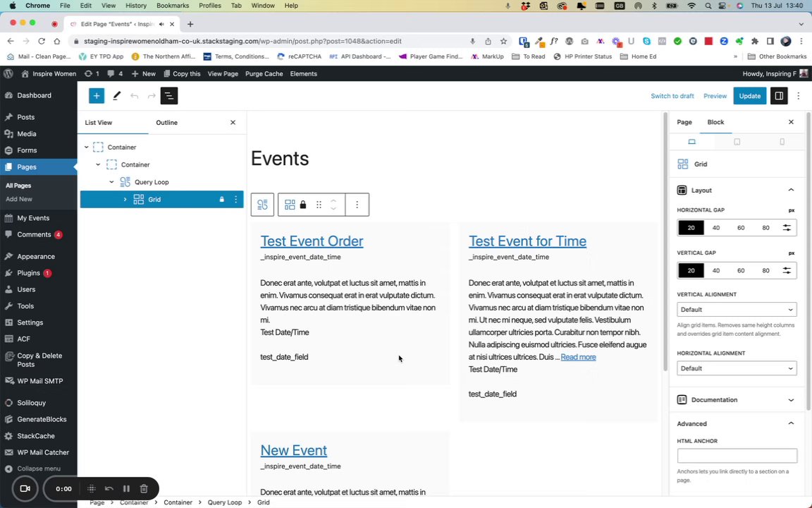
Task: Select tablet device preview icon
Action: pos(737,142)
